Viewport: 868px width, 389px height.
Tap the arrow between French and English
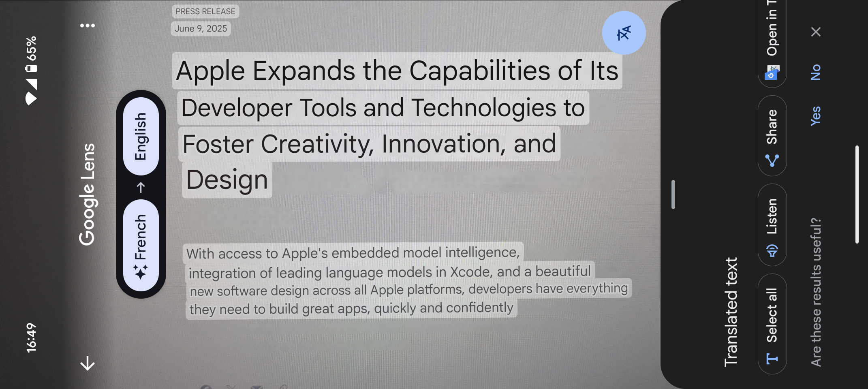[x=141, y=187]
